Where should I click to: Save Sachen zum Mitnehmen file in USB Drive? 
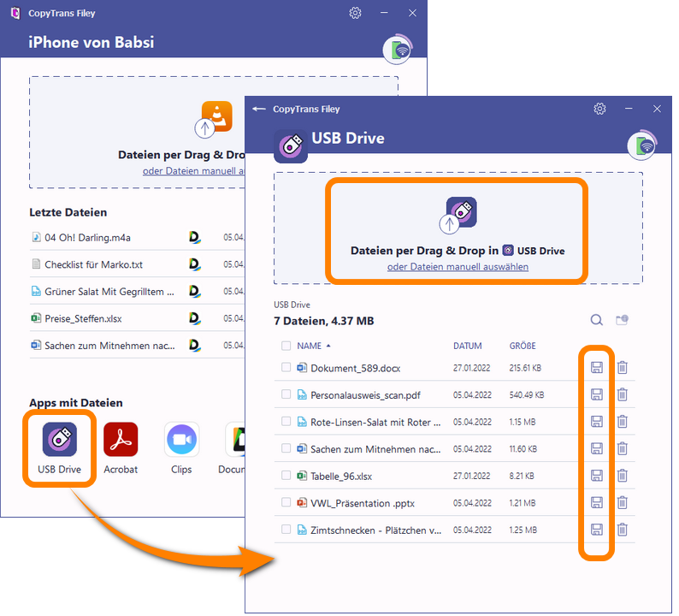(x=597, y=449)
